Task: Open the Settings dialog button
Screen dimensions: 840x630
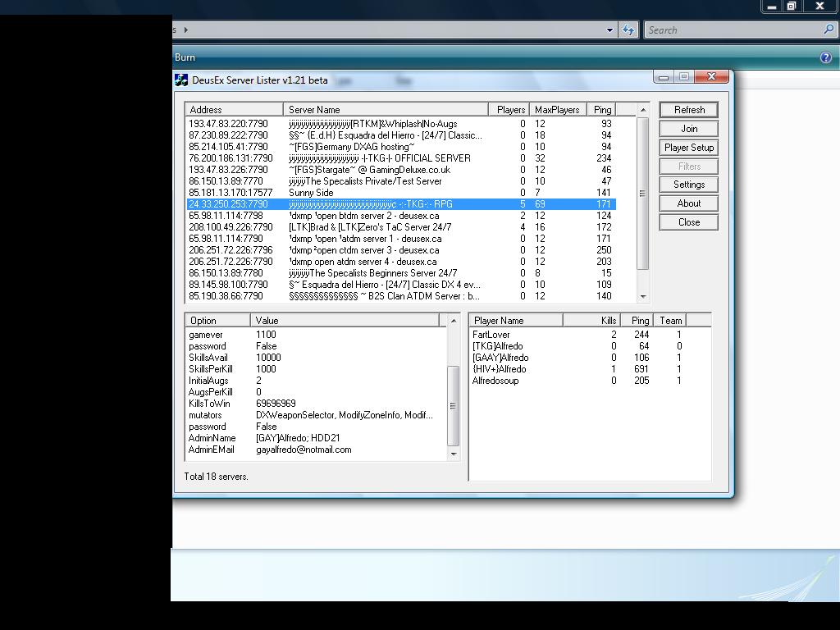Action: point(689,185)
